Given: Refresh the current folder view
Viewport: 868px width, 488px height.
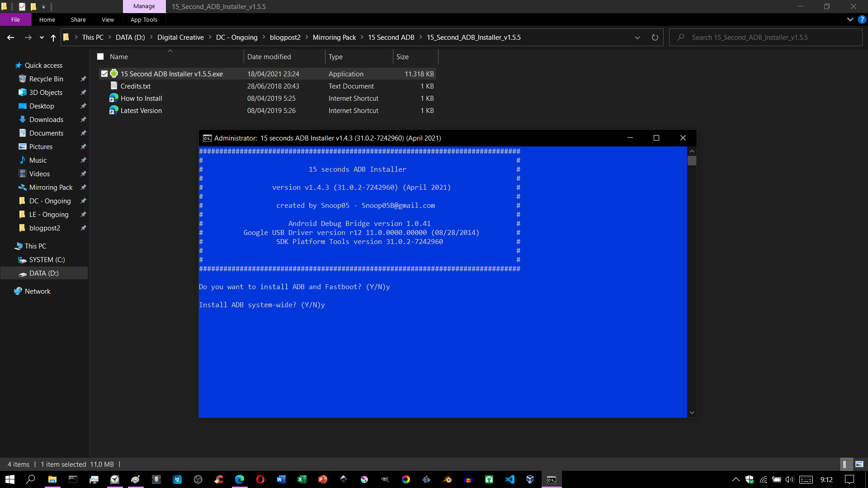Looking at the screenshot, I should [x=655, y=38].
